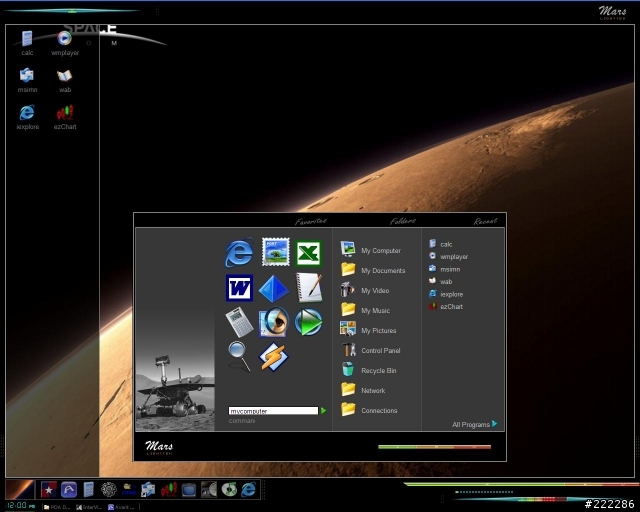Open Network folder entry
Image resolution: width=640 pixels, height=512 pixels.
(x=363, y=390)
